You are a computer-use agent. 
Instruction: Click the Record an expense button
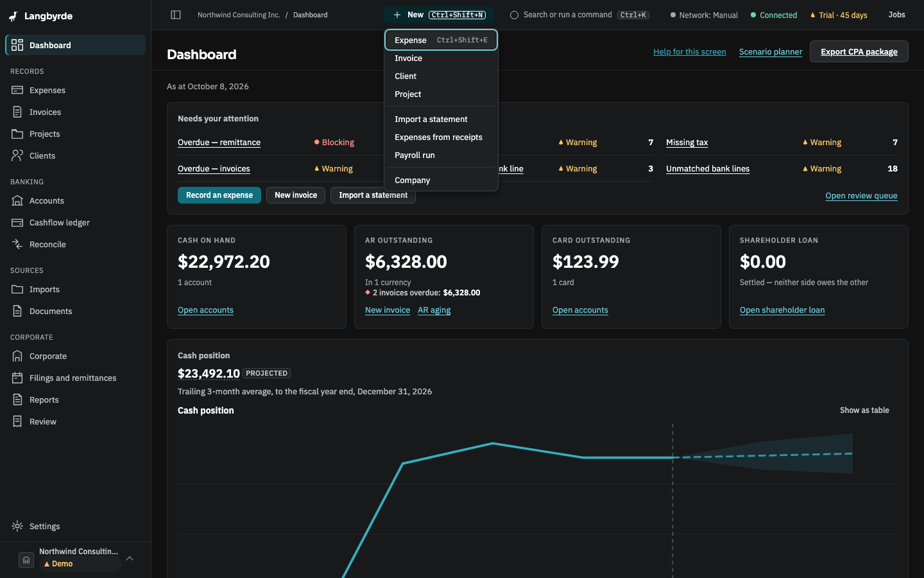(x=219, y=195)
